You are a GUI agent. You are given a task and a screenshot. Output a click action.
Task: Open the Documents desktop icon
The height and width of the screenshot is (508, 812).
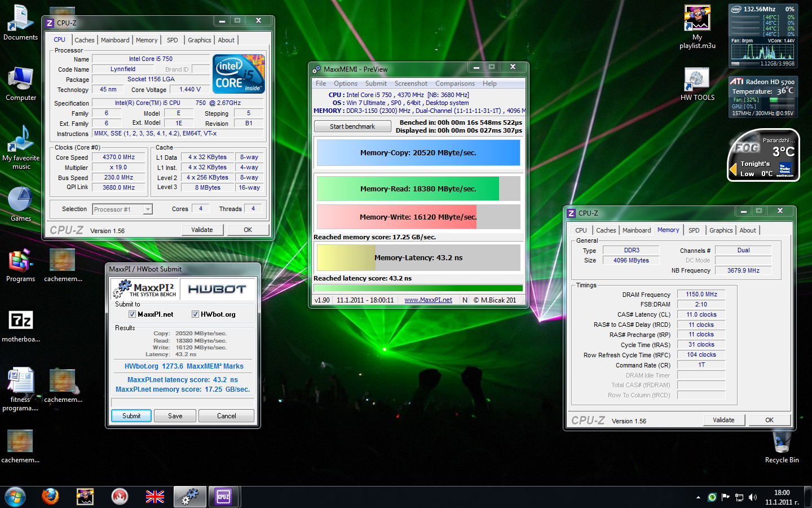[x=20, y=23]
